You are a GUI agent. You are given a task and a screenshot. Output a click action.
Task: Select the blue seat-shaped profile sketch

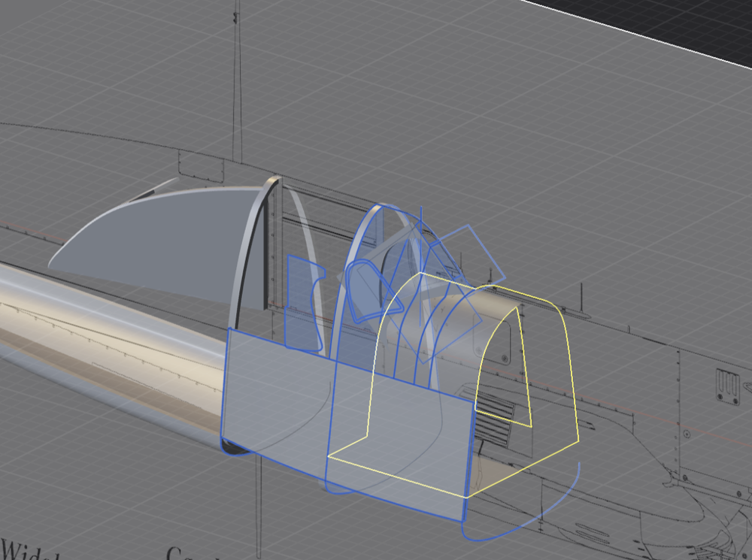pyautogui.click(x=303, y=302)
